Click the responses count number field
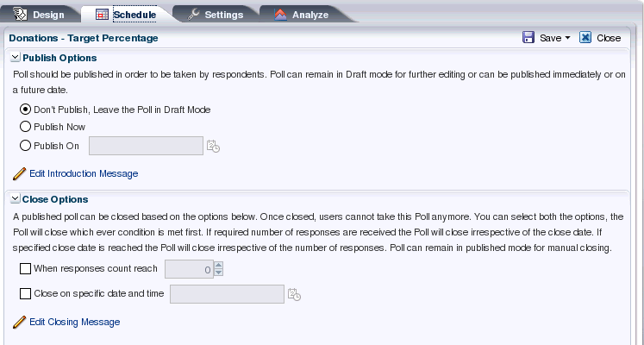 pyautogui.click(x=189, y=269)
